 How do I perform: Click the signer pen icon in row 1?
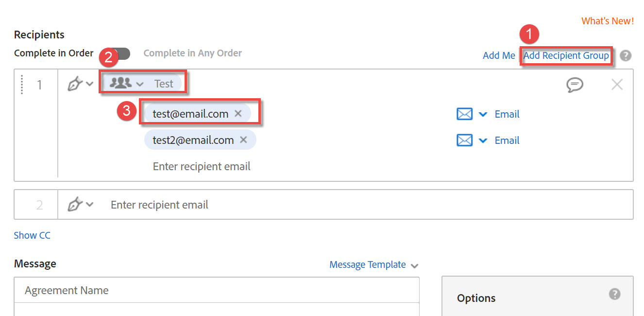74,85
